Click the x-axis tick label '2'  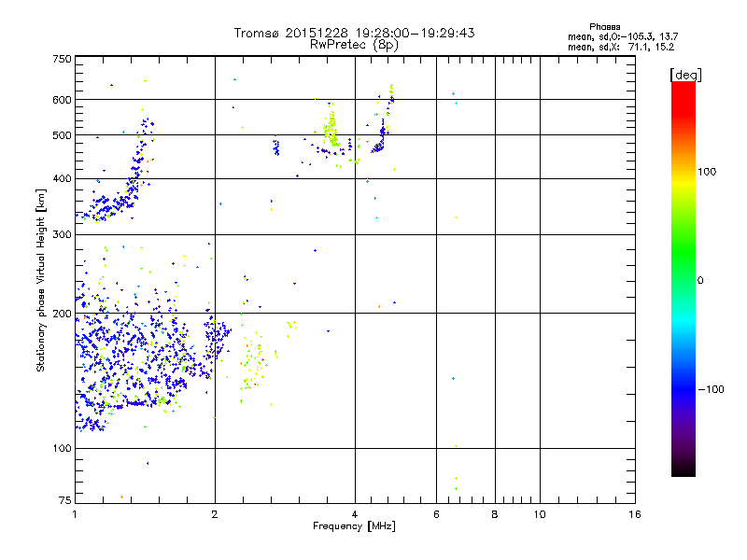coord(215,514)
